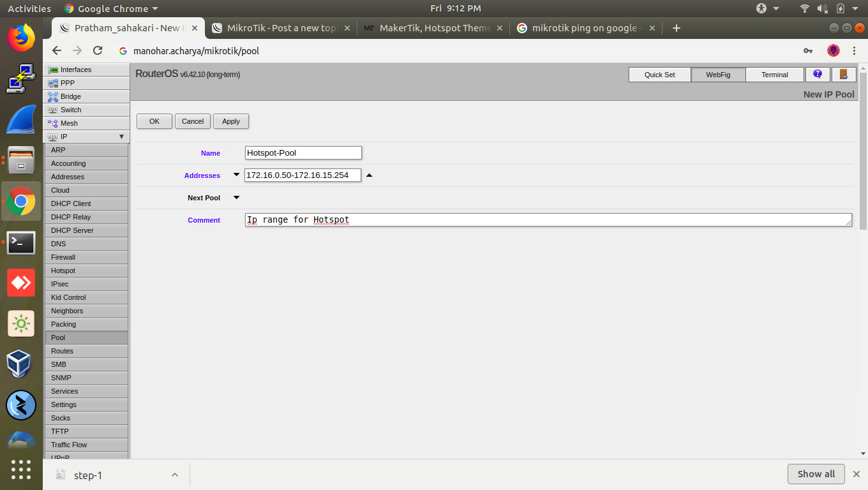
Task: Expand the step-1 download chevron
Action: [x=175, y=474]
